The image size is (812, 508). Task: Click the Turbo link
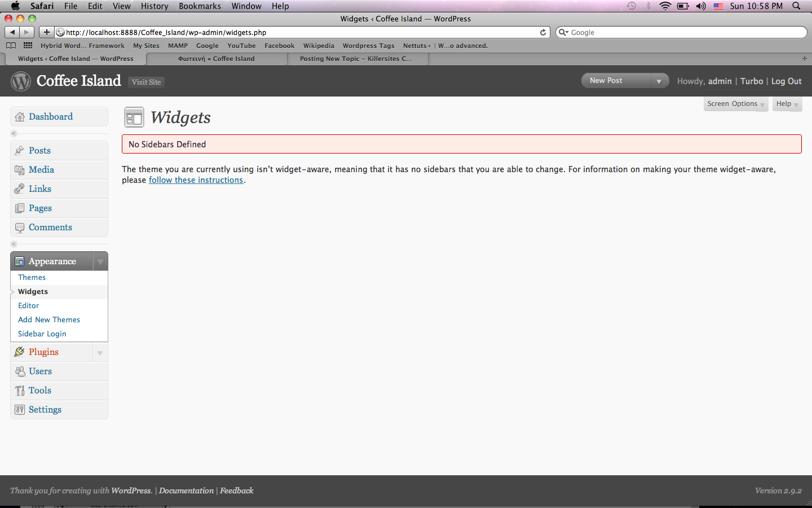pyautogui.click(x=752, y=81)
